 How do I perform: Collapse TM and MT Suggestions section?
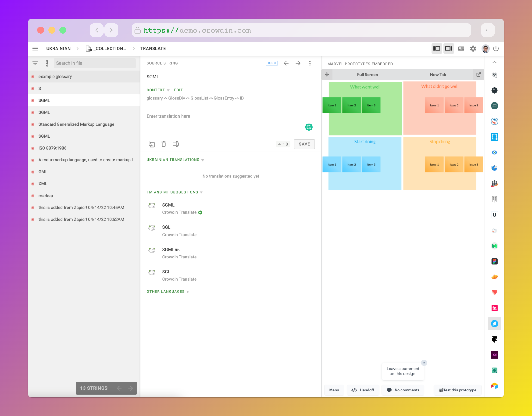coord(174,192)
